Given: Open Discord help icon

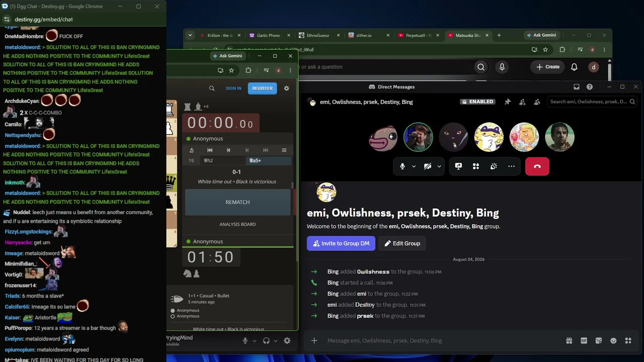Looking at the screenshot, I should tap(590, 87).
